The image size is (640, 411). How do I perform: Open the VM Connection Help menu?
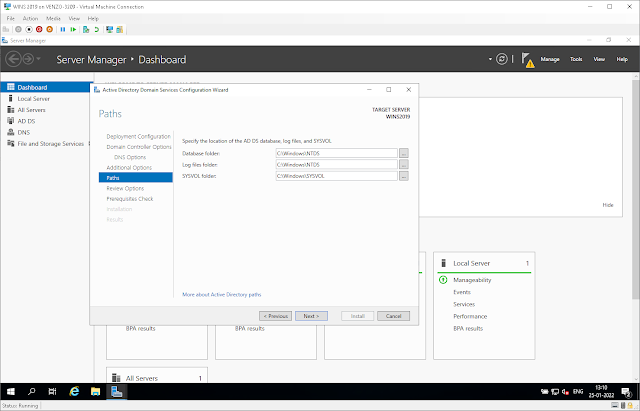tap(93, 18)
